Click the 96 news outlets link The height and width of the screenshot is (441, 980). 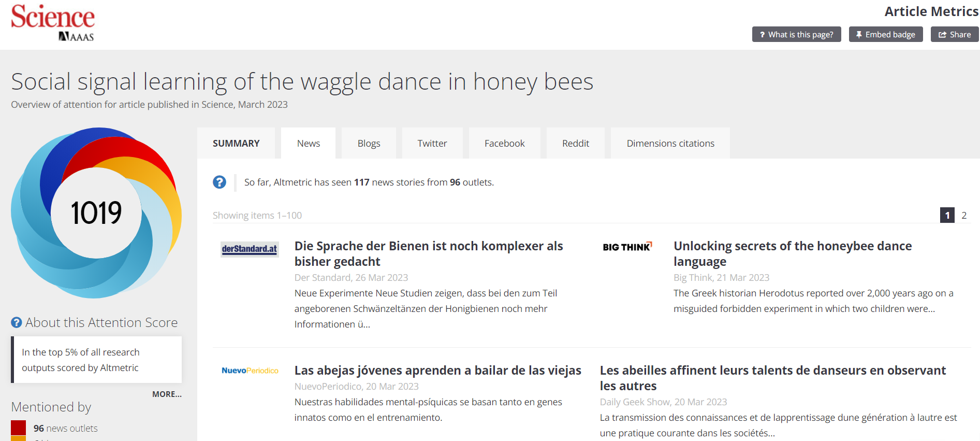coord(65,429)
